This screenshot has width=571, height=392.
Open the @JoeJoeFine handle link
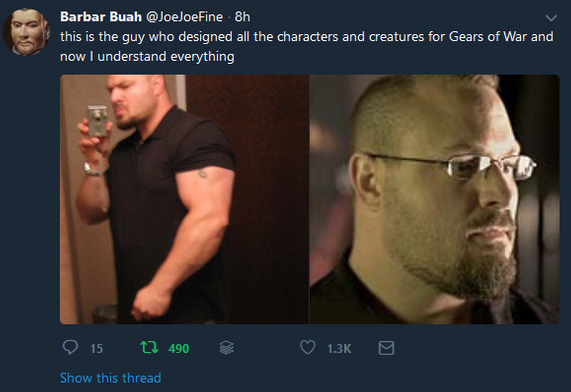(185, 17)
